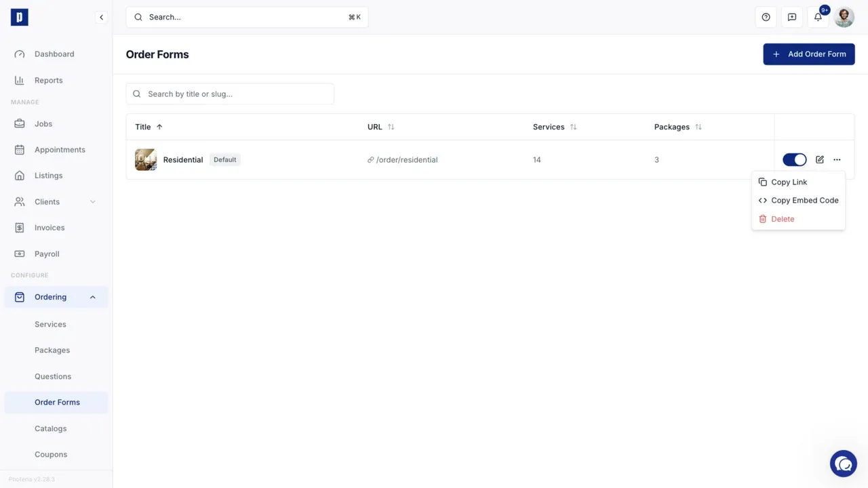Click the Packages count 3
The height and width of the screenshot is (488, 868).
coord(656,160)
